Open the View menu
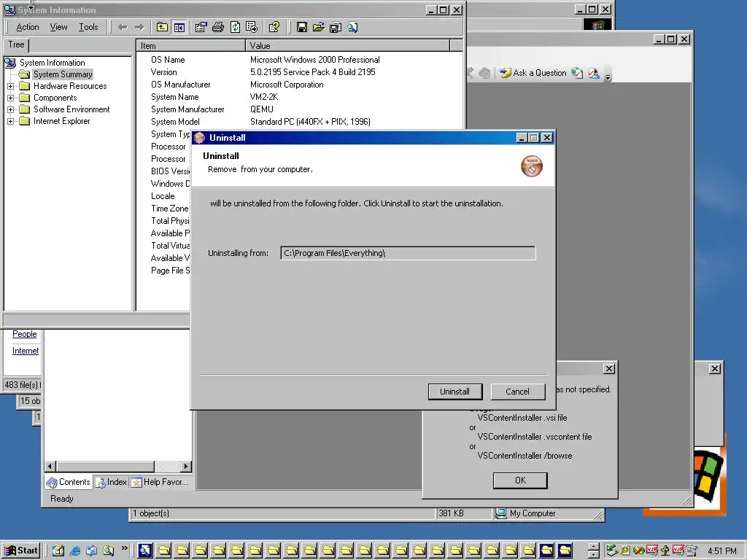Viewport: 747px width, 560px height. pyautogui.click(x=58, y=27)
